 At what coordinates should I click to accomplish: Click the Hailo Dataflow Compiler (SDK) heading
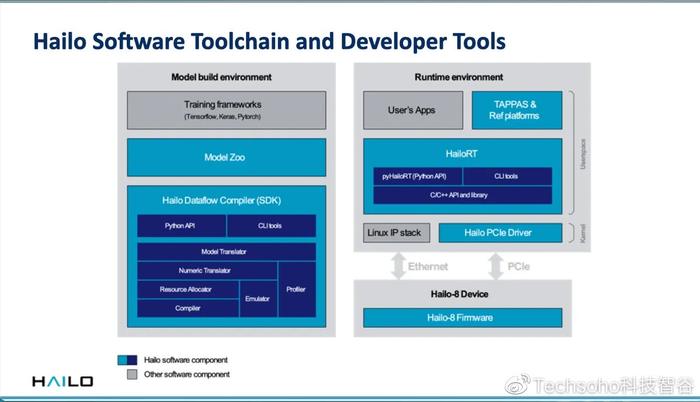(221, 200)
